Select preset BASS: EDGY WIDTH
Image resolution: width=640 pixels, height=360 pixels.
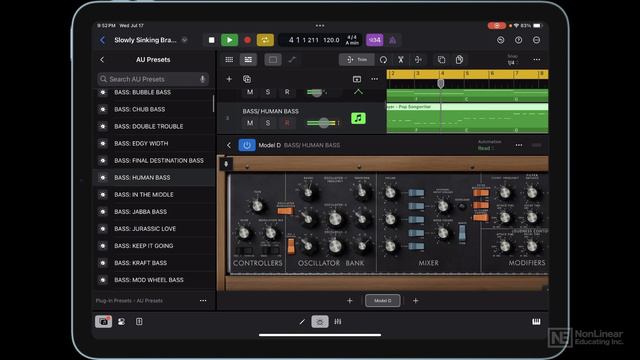pos(154,144)
